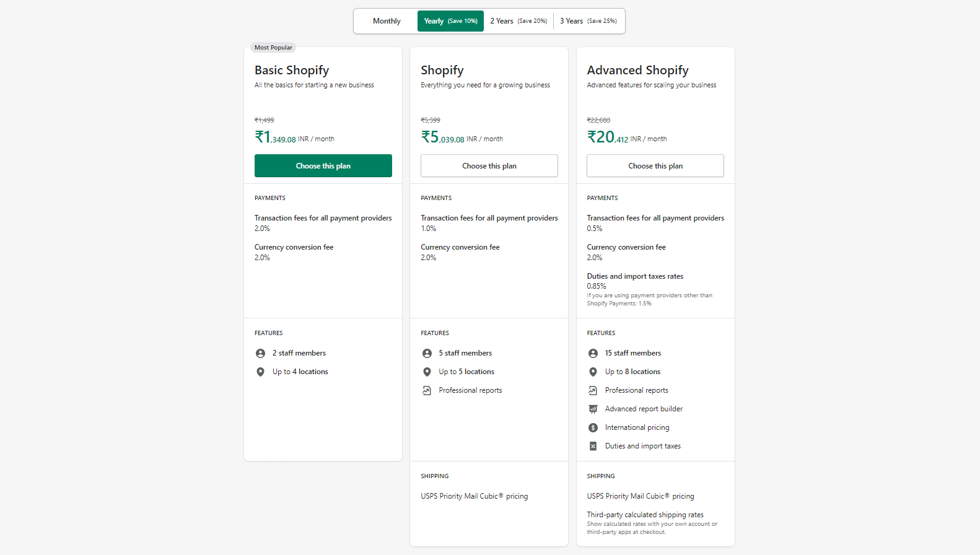This screenshot has height=555, width=980.
Task: Click the Basic Shopify heading
Action: coord(292,70)
